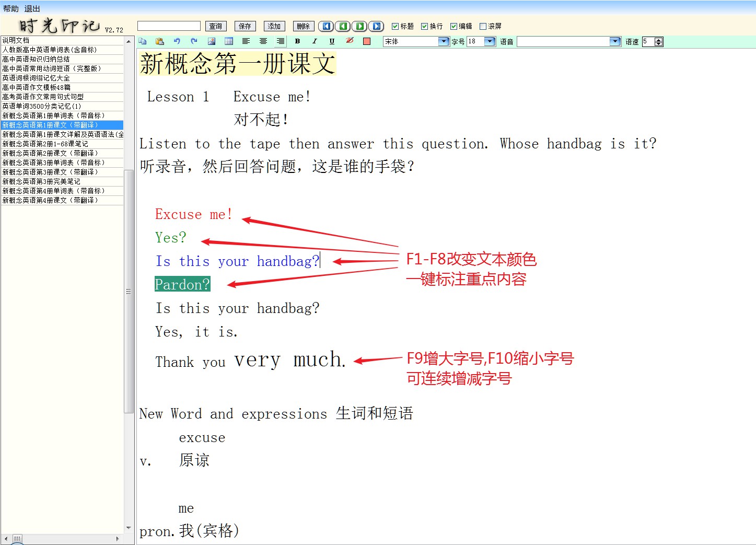Image resolution: width=756 pixels, height=545 pixels.
Task: Click the title 新概念第一册课文 in editor
Action: [238, 63]
